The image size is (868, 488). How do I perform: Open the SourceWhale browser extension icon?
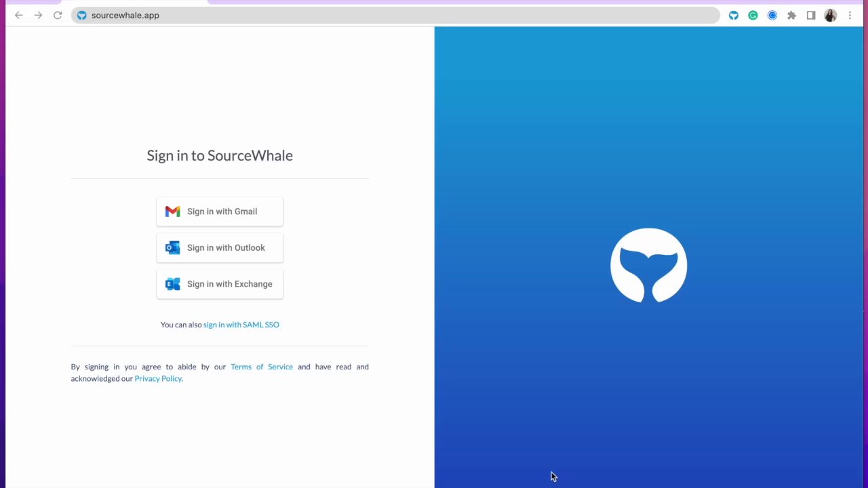733,15
